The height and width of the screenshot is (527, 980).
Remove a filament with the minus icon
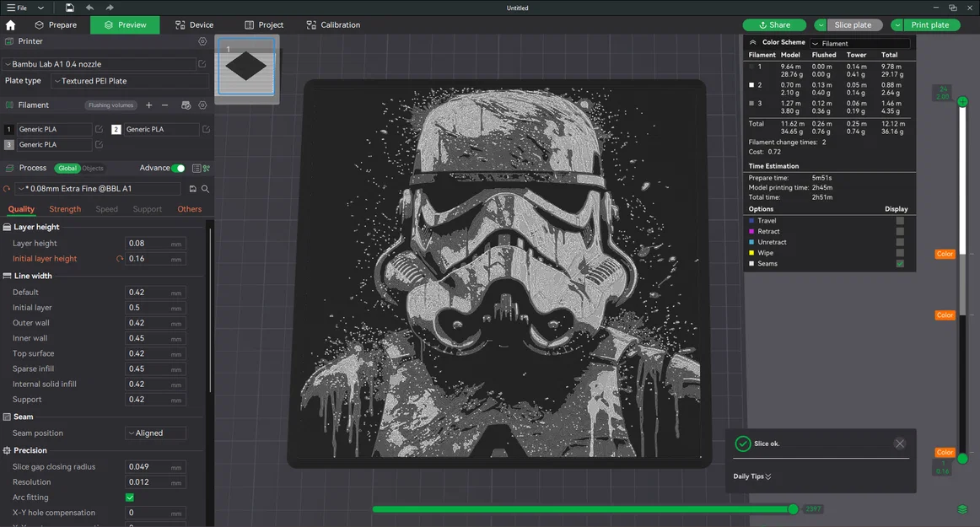[x=165, y=105]
